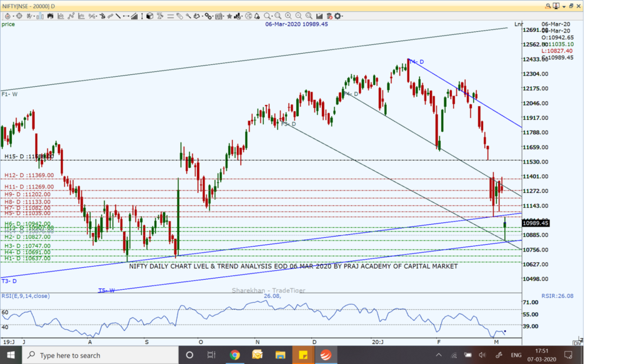
Task: Click the 'H15- D' resistance level label
Action: (x=14, y=157)
